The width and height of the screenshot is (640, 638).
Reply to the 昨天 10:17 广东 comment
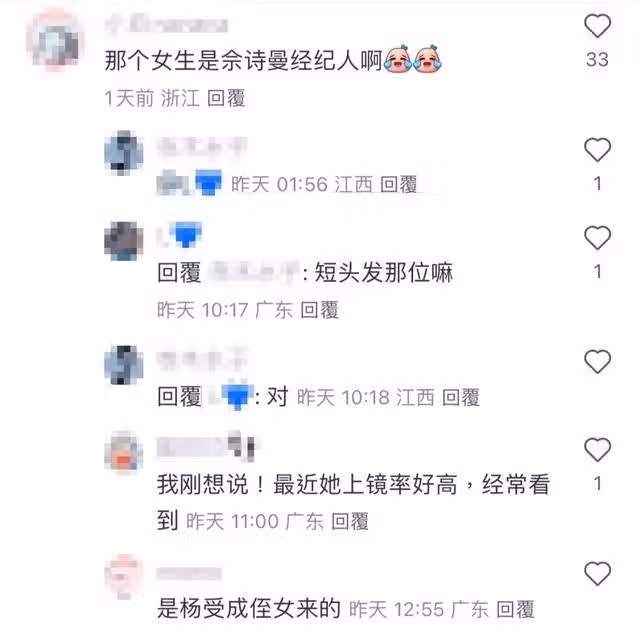tap(319, 310)
